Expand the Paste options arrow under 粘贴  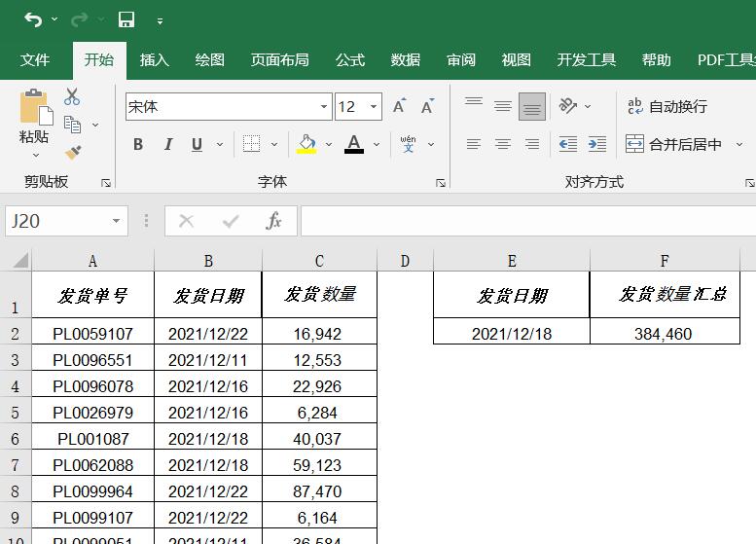pyautogui.click(x=36, y=156)
